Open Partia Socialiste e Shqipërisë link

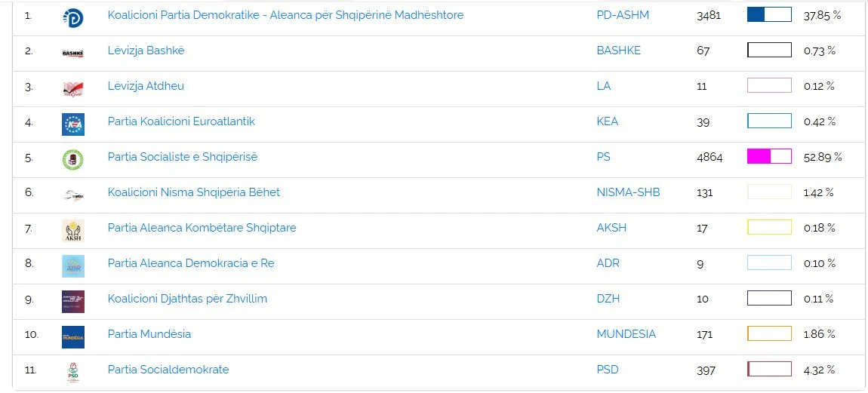[x=182, y=157]
